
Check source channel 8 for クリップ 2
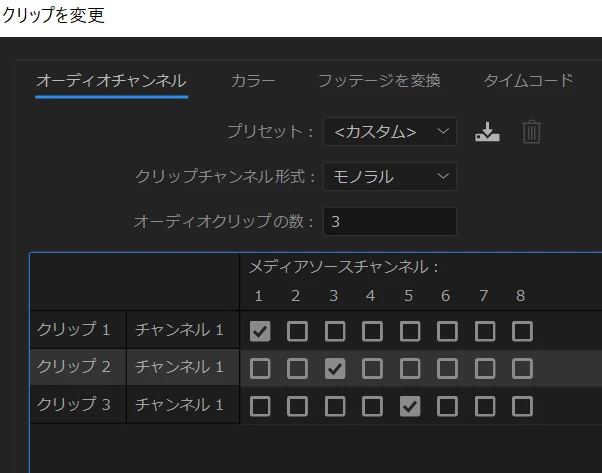point(523,369)
